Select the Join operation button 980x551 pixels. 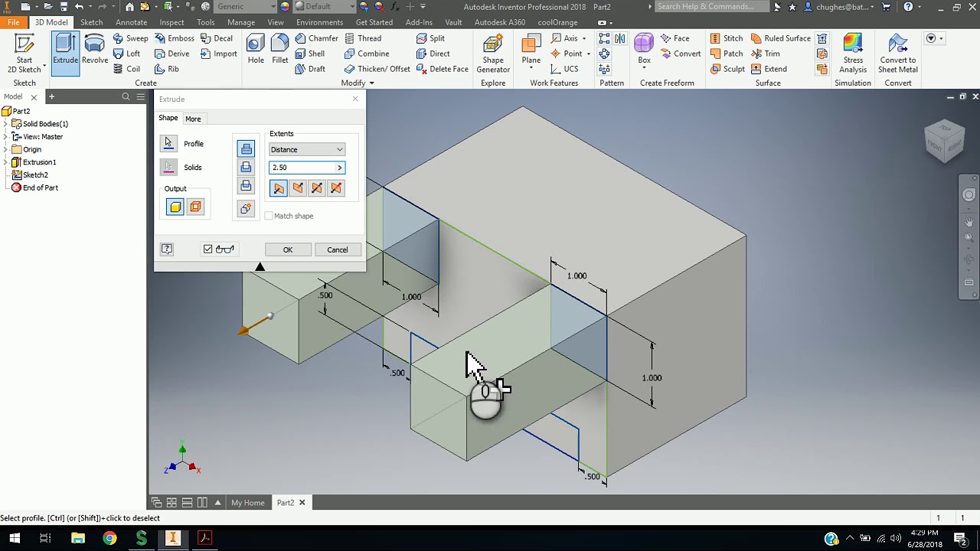pyautogui.click(x=246, y=148)
